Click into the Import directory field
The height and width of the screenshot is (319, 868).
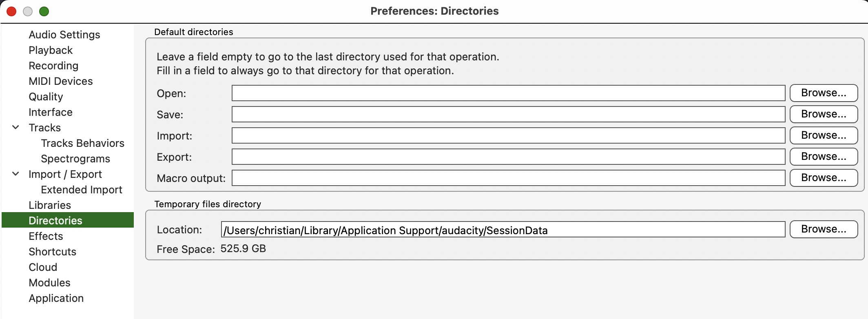pyautogui.click(x=508, y=135)
